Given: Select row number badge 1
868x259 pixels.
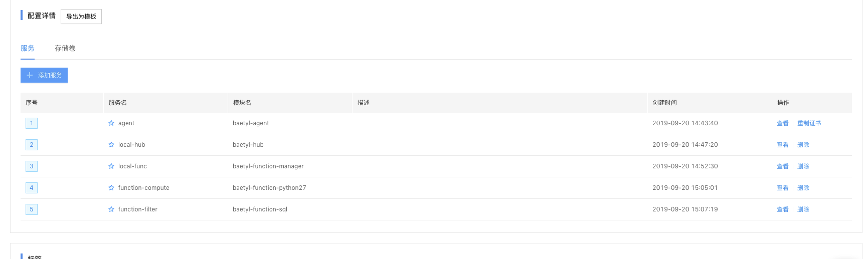Looking at the screenshot, I should point(32,123).
